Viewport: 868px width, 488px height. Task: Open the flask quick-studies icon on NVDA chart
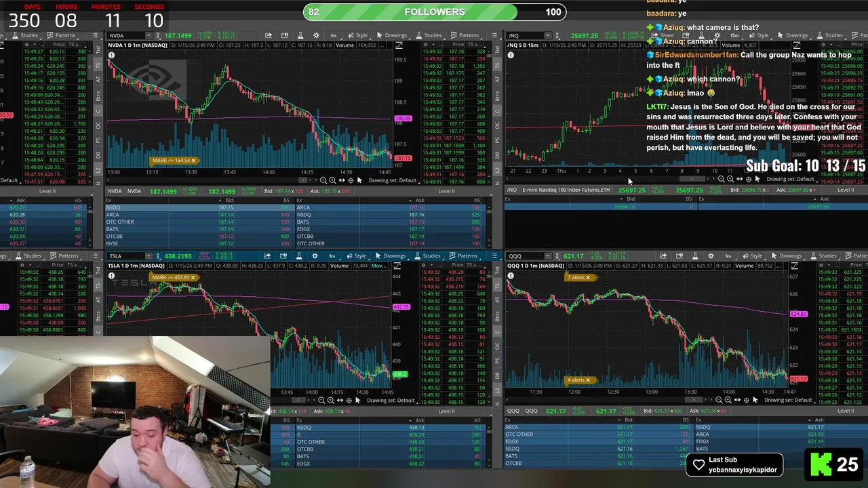tap(300, 35)
